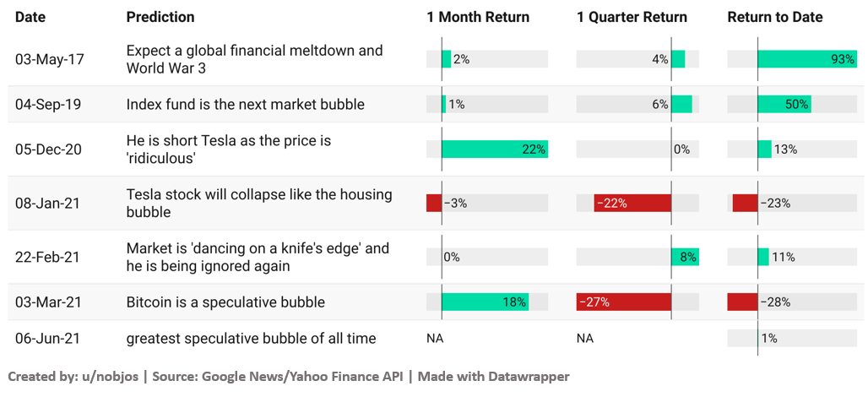Click the 18% Bitcoin one-month bar

(x=485, y=302)
